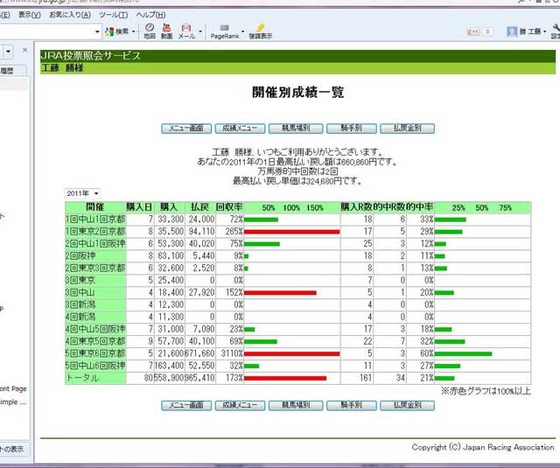
Task: Click the JRA投票照会サービス header title
Action: [90, 56]
